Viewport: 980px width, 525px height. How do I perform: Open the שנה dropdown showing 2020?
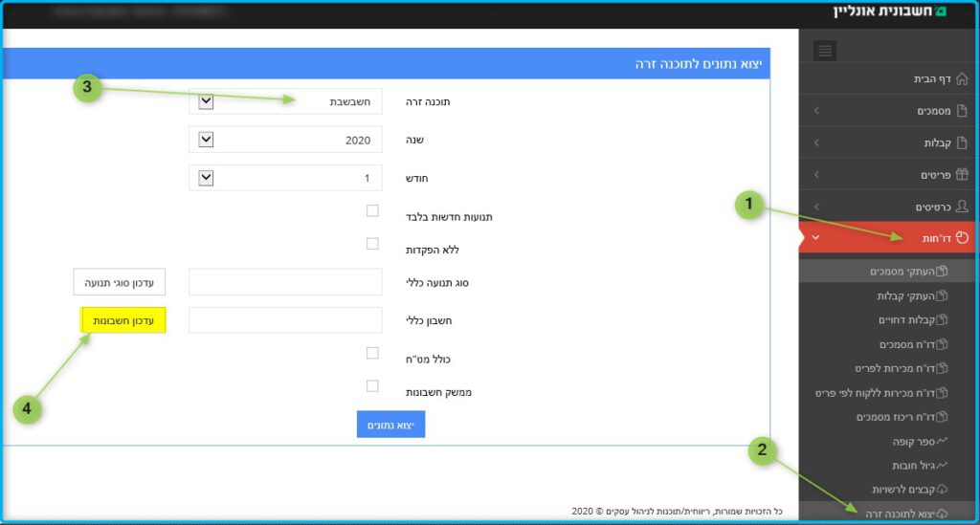click(285, 140)
